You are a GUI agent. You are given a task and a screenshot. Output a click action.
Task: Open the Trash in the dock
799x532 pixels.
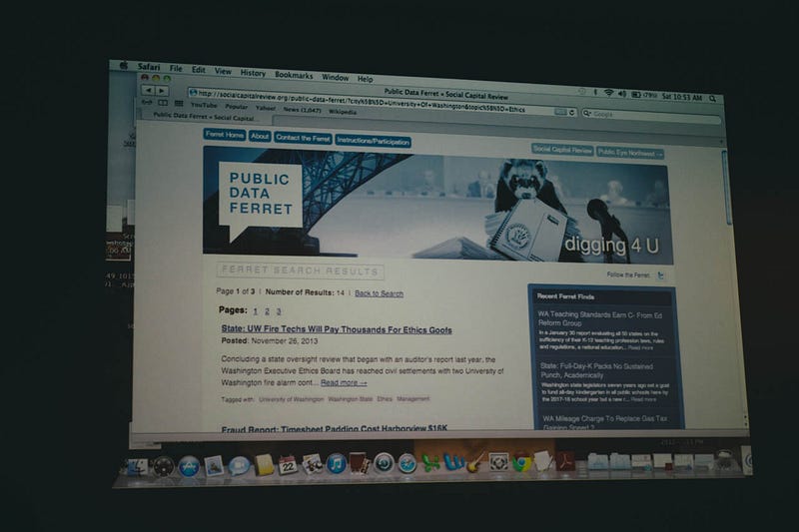pyautogui.click(x=725, y=459)
